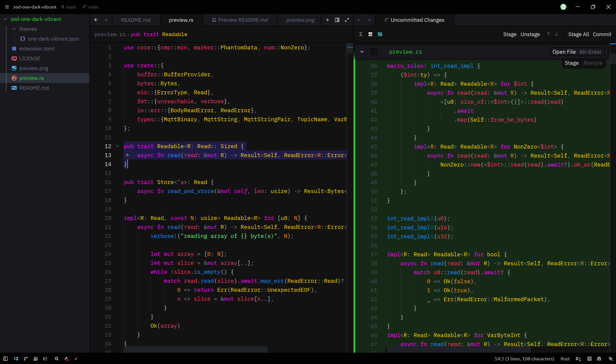Split the editor pane
Image resolution: width=616 pixels, height=364 pixels.
pos(337,20)
